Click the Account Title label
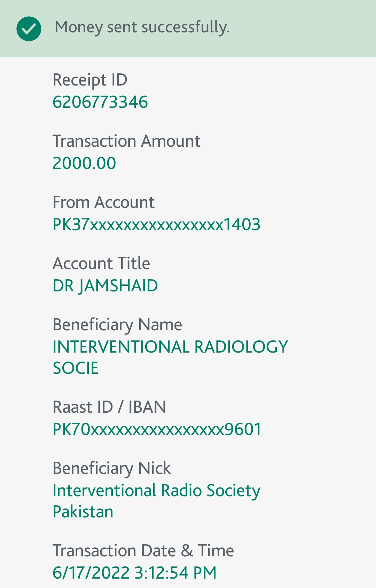Image resolution: width=376 pixels, height=588 pixels. (101, 264)
